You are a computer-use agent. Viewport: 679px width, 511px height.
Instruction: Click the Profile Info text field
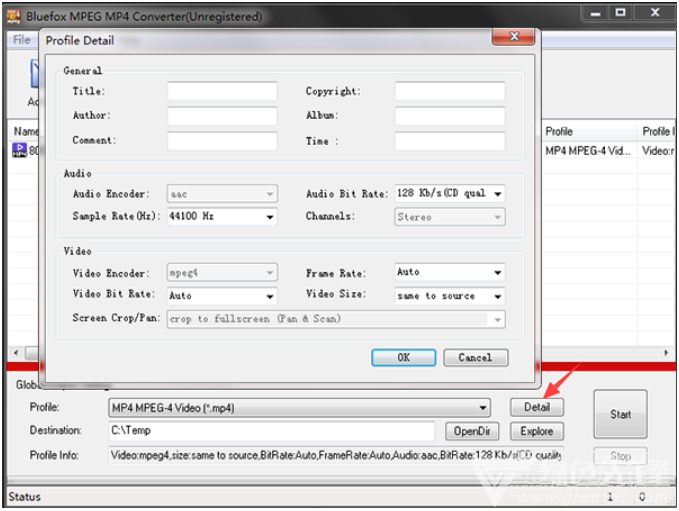[x=336, y=455]
